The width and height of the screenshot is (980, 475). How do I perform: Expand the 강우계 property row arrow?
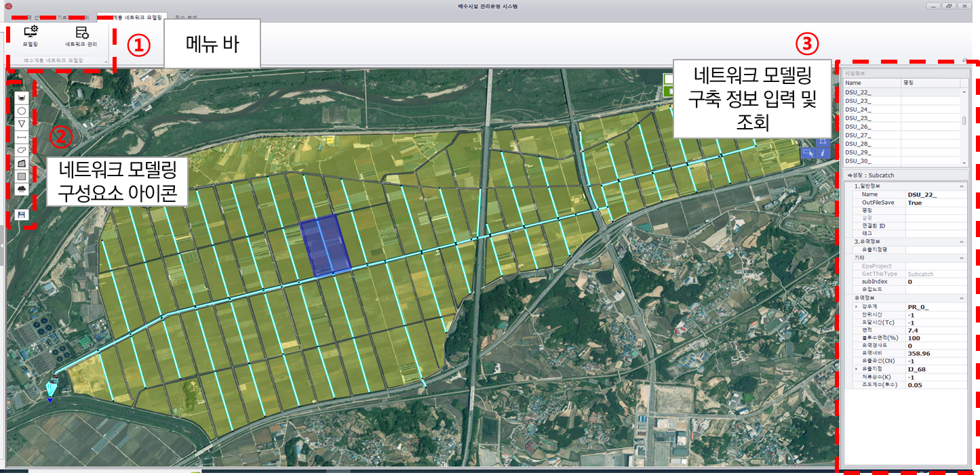[856, 307]
